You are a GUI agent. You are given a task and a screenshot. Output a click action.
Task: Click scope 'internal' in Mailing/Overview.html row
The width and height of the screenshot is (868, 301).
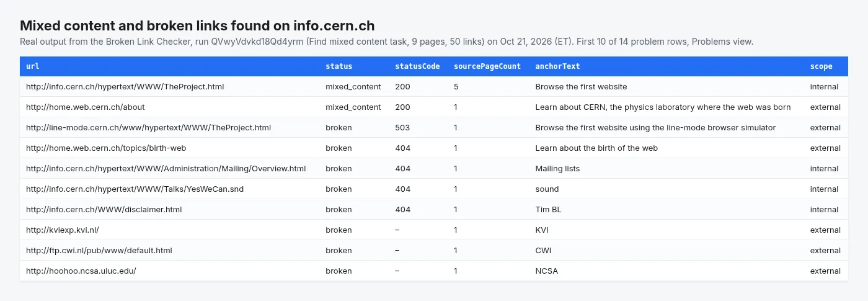pyautogui.click(x=824, y=169)
